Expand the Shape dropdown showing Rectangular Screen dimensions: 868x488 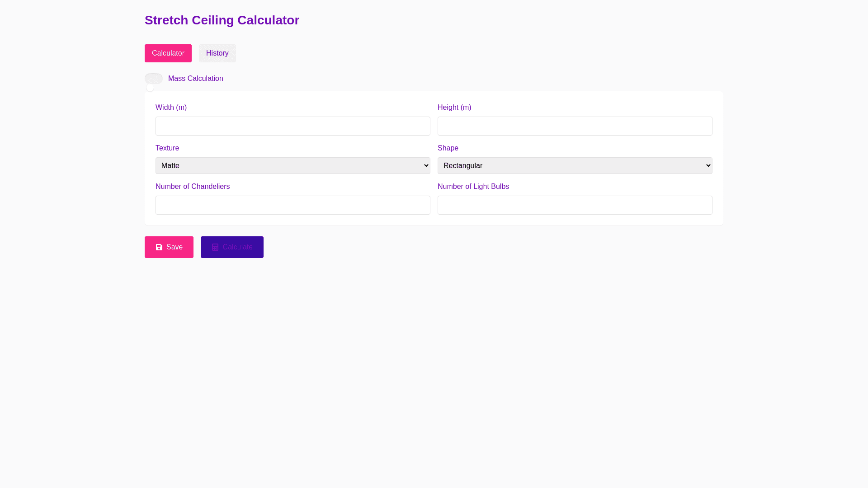(x=575, y=166)
